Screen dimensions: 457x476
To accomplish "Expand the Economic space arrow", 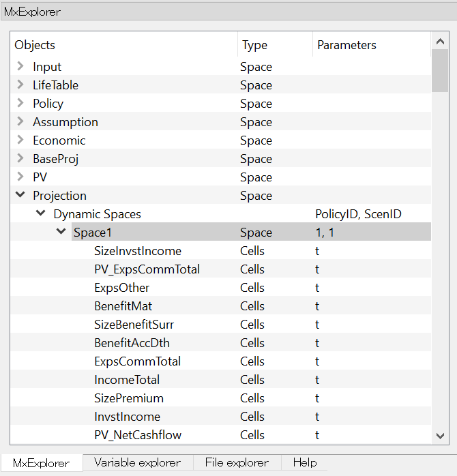I will tap(20, 140).
